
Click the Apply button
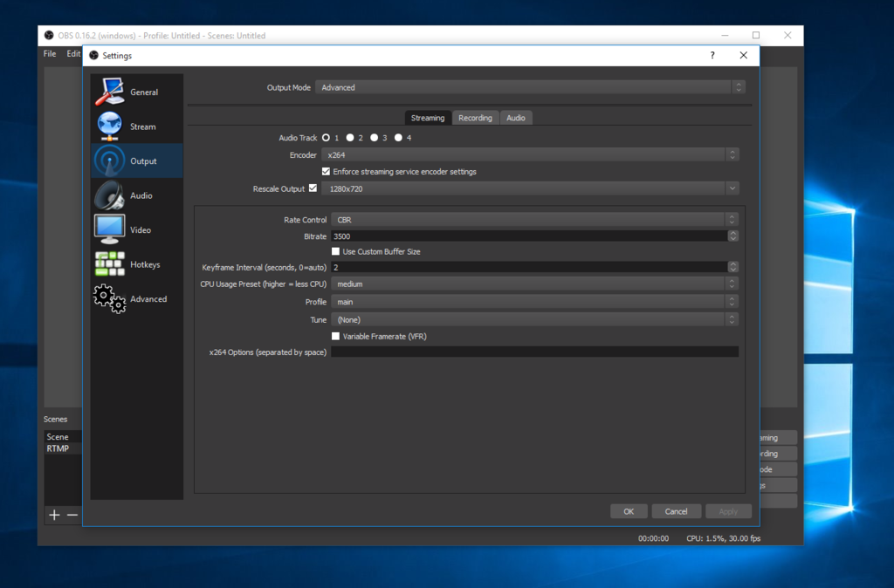coord(728,511)
